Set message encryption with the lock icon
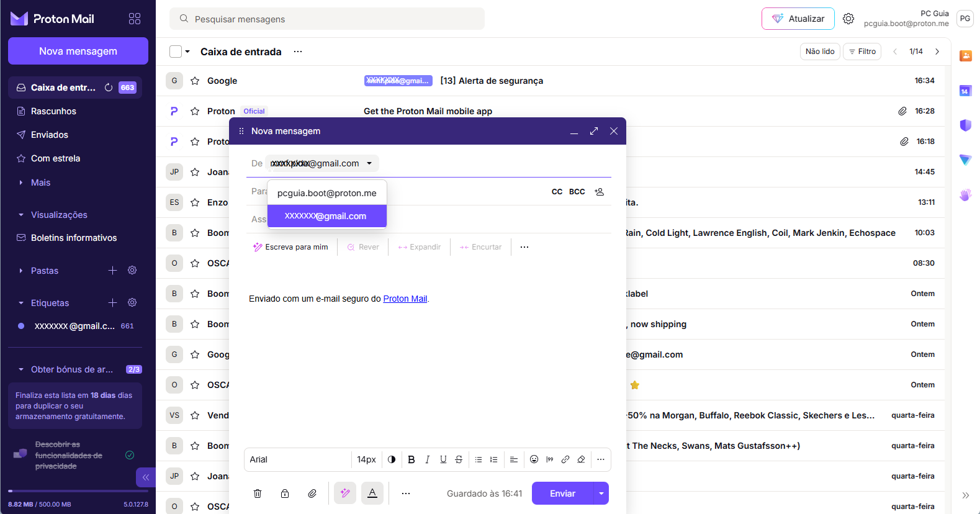 click(x=285, y=494)
